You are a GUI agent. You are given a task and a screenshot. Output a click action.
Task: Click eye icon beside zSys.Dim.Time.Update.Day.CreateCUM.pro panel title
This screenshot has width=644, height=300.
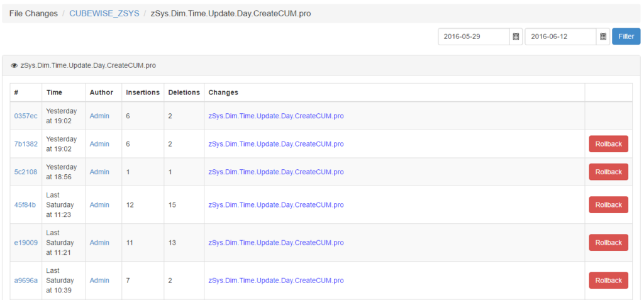14,65
